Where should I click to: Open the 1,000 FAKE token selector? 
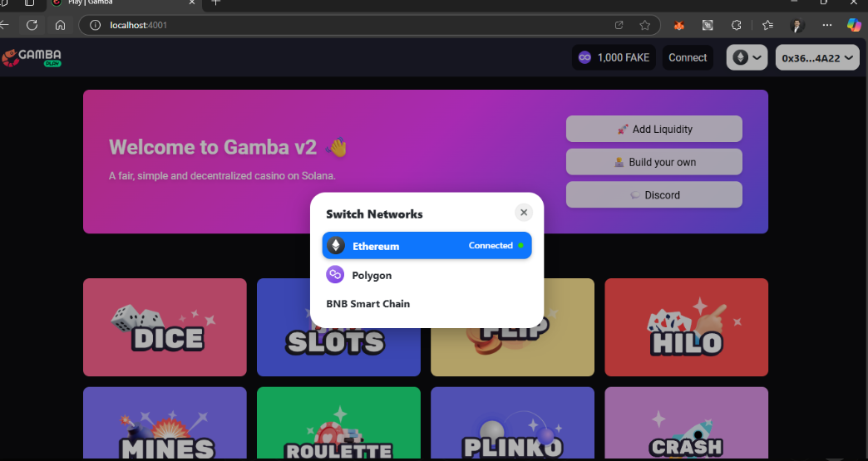pyautogui.click(x=614, y=57)
